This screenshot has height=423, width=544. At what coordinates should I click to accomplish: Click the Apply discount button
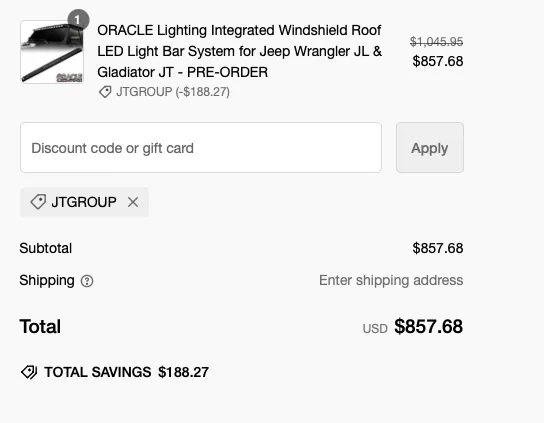pos(430,147)
